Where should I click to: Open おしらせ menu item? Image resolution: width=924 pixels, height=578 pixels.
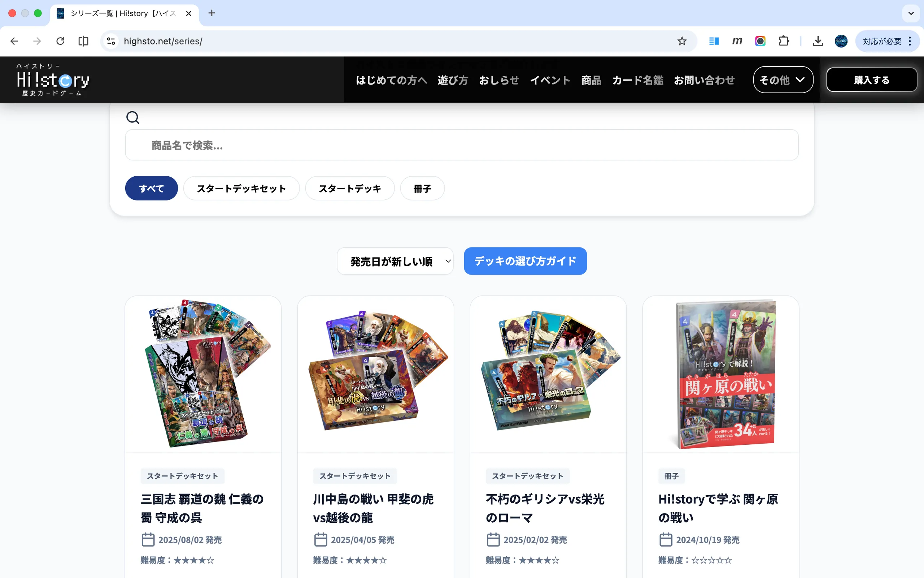tap(499, 80)
